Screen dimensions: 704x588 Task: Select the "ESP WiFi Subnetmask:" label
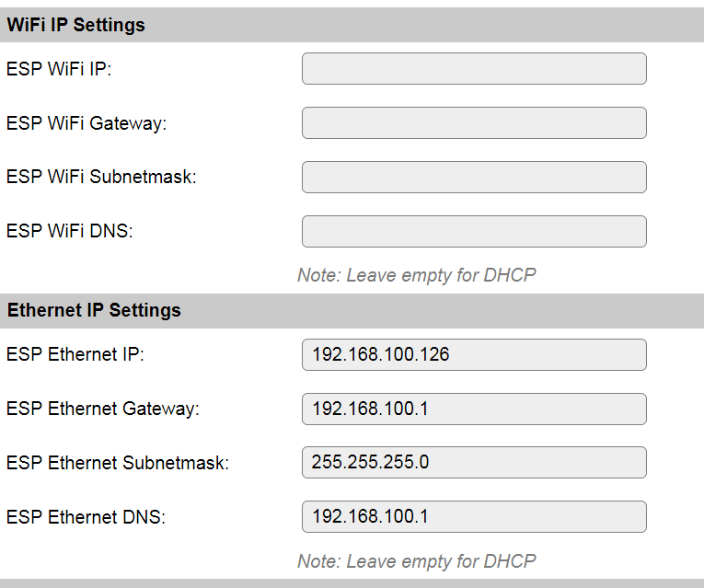[101, 178]
